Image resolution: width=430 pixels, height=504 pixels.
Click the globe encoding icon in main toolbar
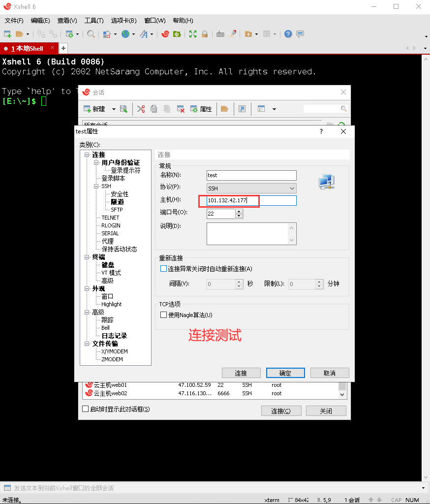tap(125, 34)
